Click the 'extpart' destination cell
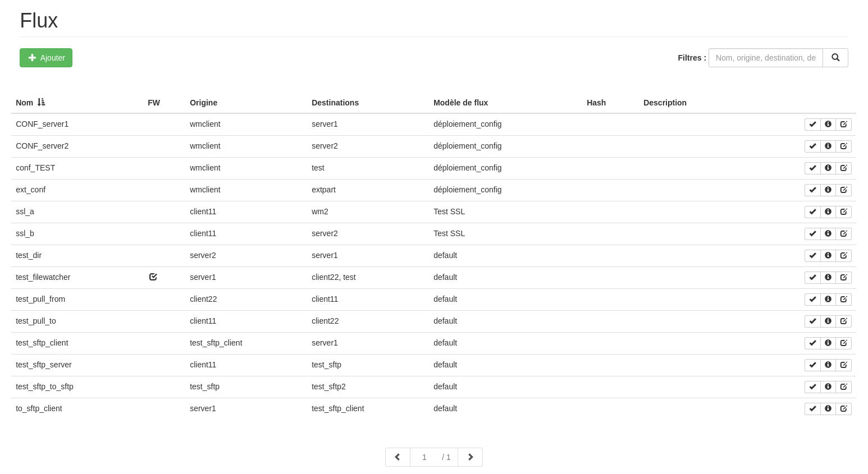868x474 pixels. [x=323, y=190]
